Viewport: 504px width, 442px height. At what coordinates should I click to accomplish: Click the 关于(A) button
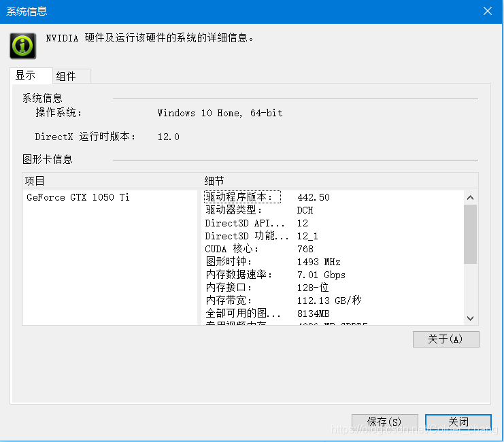446,339
